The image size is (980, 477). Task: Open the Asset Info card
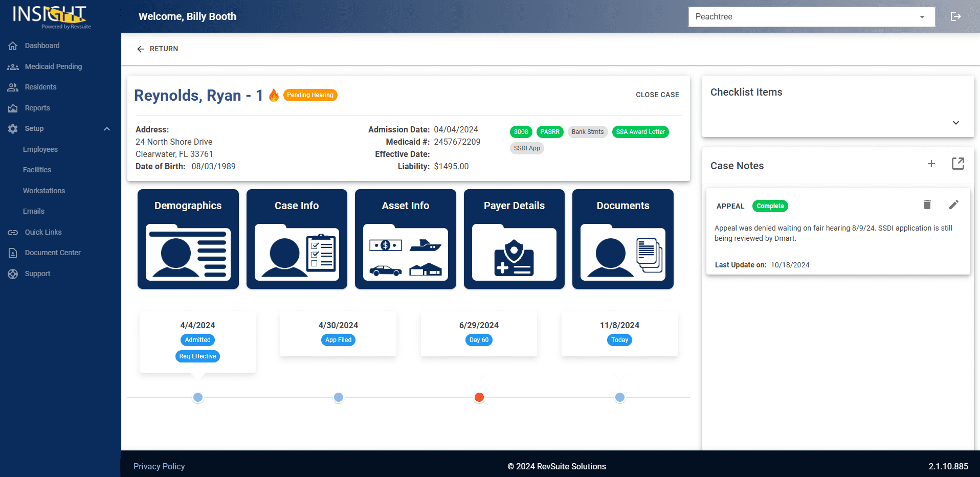[x=405, y=239]
